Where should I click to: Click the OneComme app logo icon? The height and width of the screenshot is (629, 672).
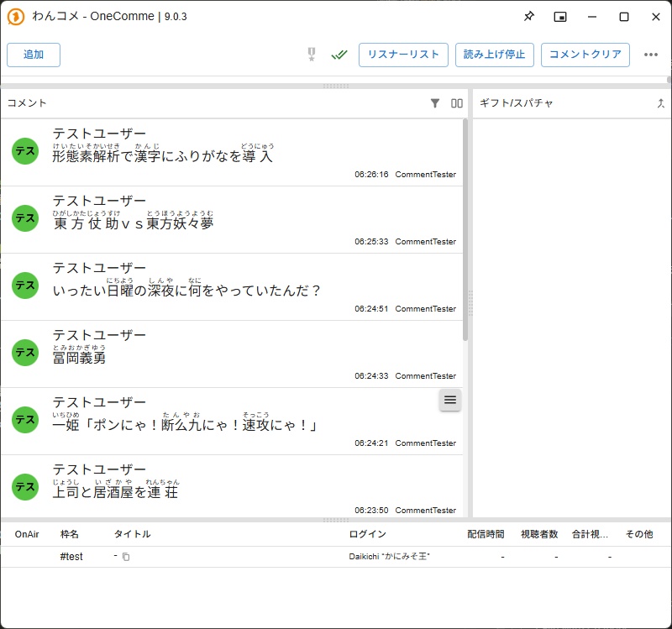pyautogui.click(x=16, y=17)
